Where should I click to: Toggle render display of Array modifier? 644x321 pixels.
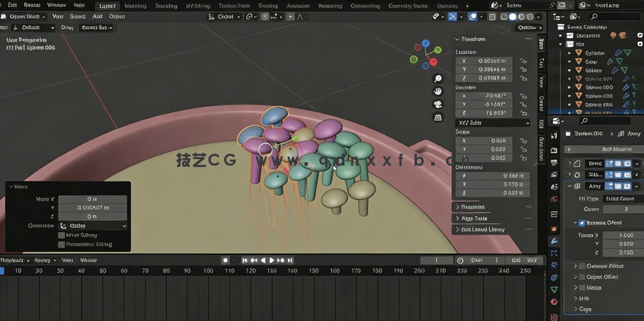626,186
